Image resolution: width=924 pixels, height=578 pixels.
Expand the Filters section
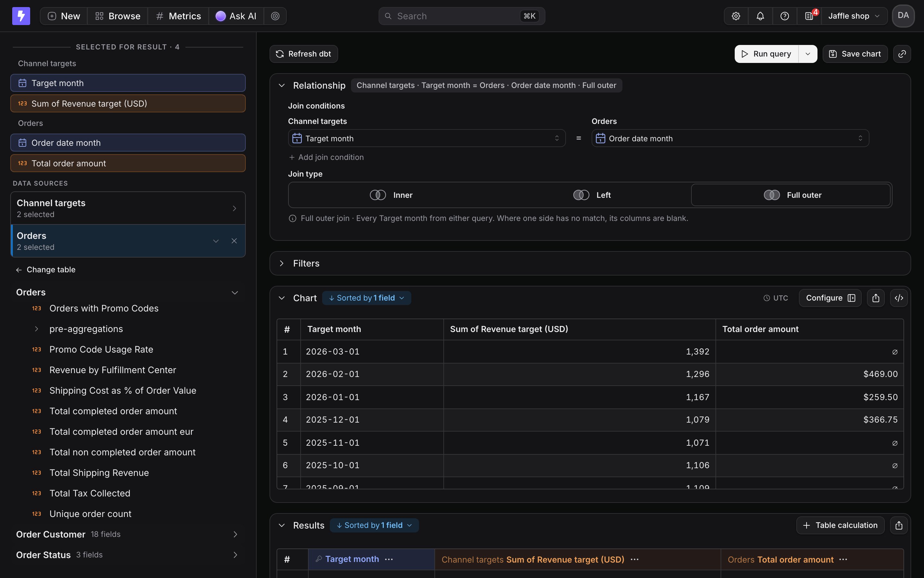click(281, 263)
